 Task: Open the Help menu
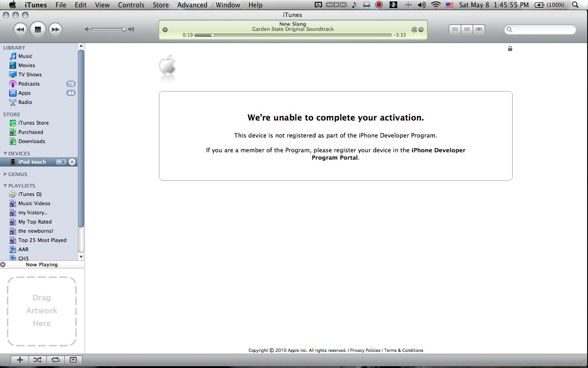tap(255, 5)
